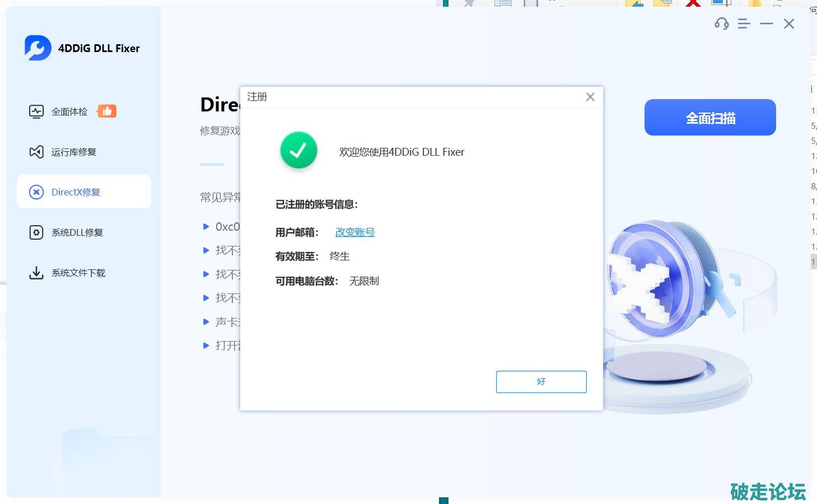This screenshot has height=504, width=817.
Task: Close the 注册 dialog
Action: pos(590,97)
